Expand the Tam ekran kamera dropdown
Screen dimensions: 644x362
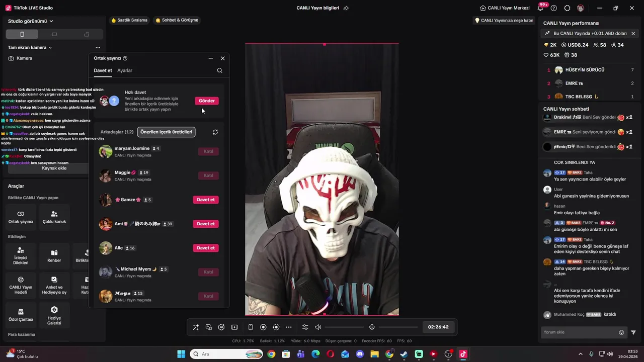pos(30,47)
